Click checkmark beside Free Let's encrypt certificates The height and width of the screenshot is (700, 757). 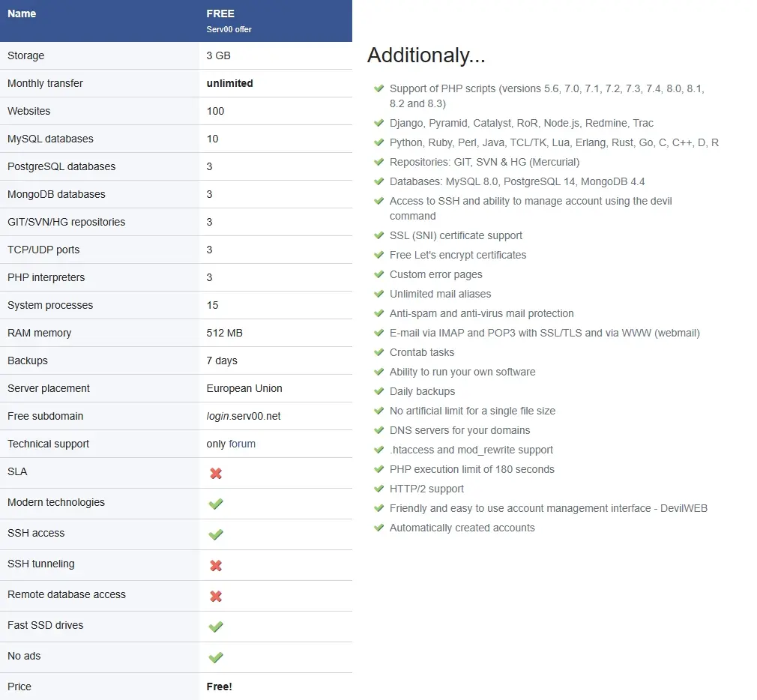pos(379,255)
